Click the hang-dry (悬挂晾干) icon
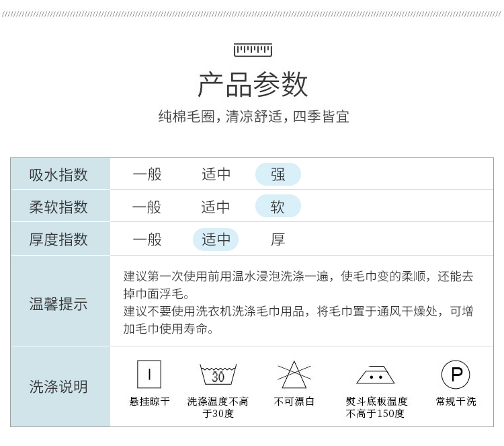The image size is (504, 446). [x=149, y=374]
